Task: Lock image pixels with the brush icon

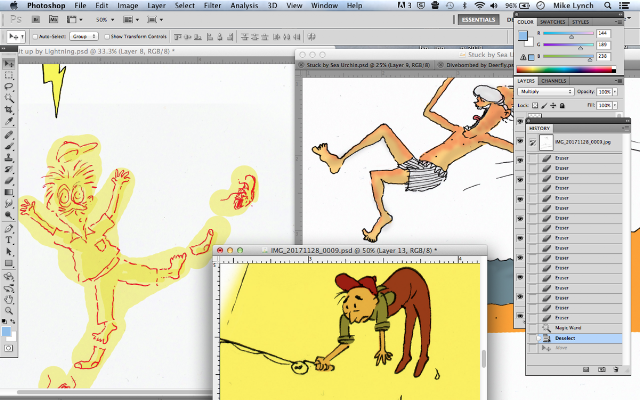Action: 544,105
